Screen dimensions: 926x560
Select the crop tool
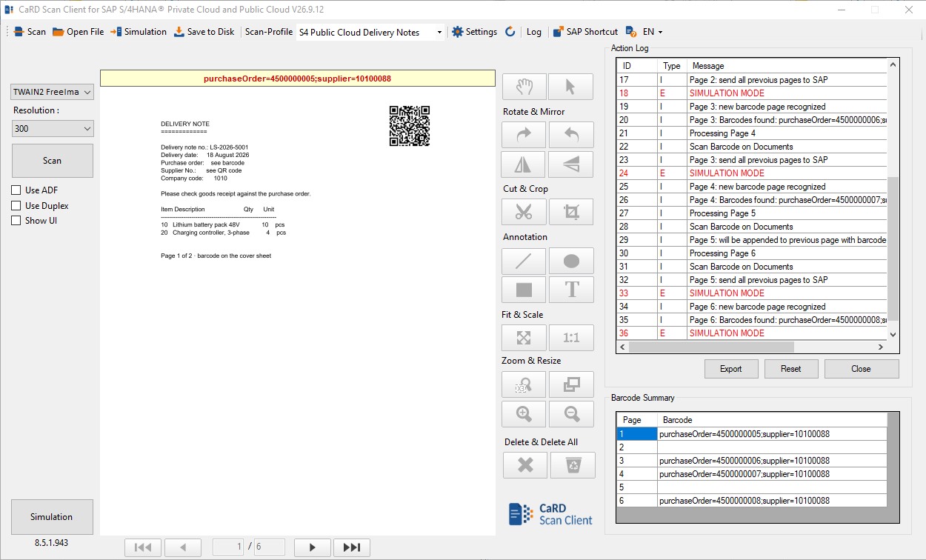click(570, 212)
